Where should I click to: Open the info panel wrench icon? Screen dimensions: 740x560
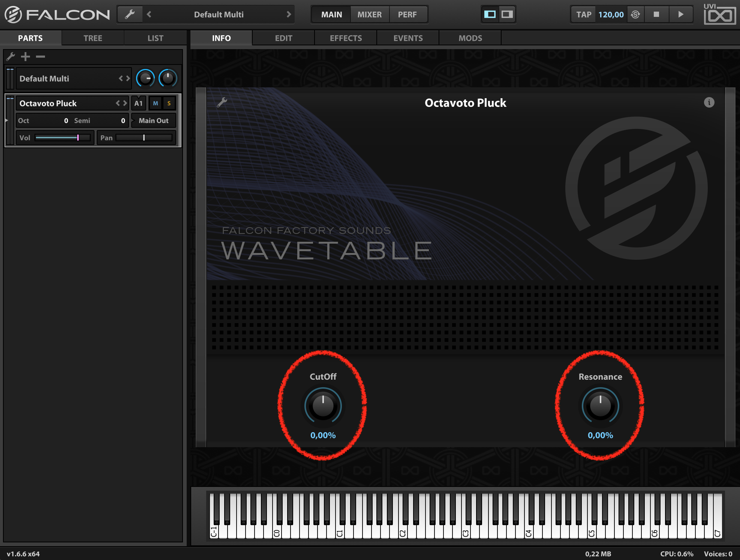(x=222, y=102)
